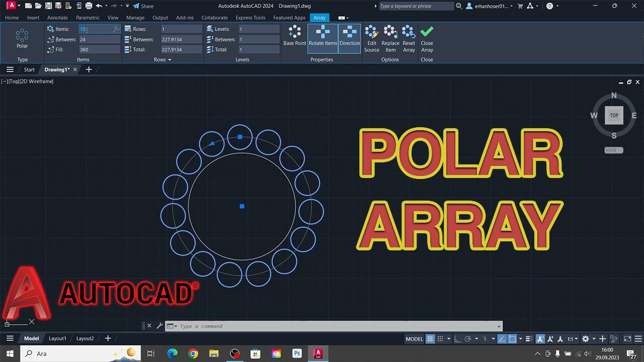Click the Reset Array icon
Viewport: 644px width, 362px height.
(x=409, y=39)
